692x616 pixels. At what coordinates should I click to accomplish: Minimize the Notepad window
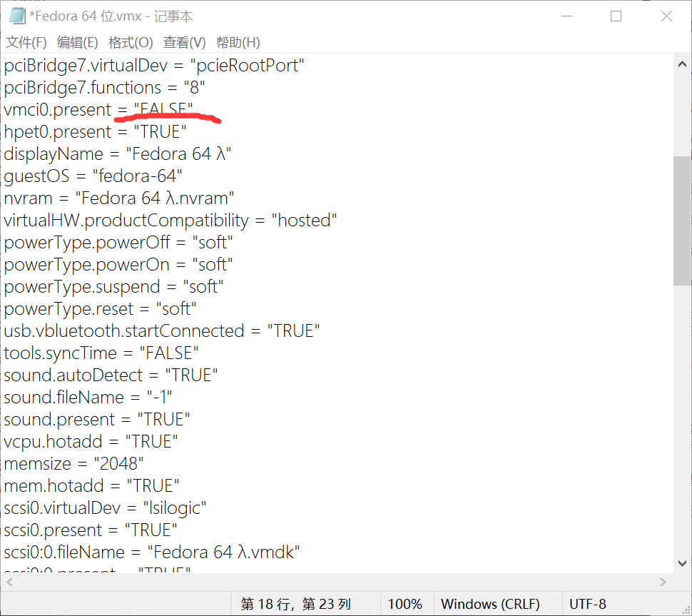pyautogui.click(x=566, y=16)
